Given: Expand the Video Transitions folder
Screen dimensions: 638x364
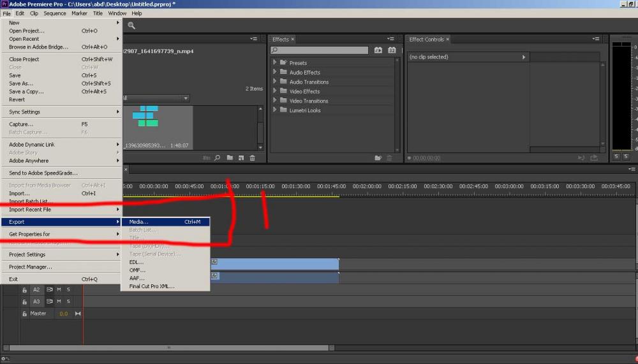Looking at the screenshot, I should pos(274,101).
